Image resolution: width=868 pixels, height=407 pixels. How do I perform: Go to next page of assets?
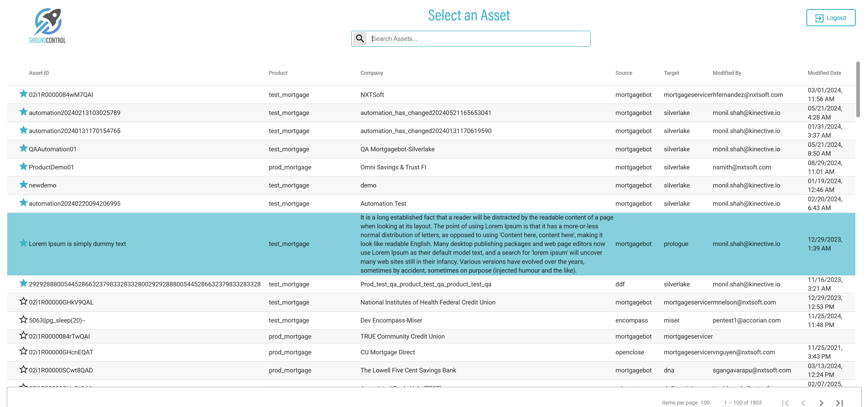click(x=821, y=402)
